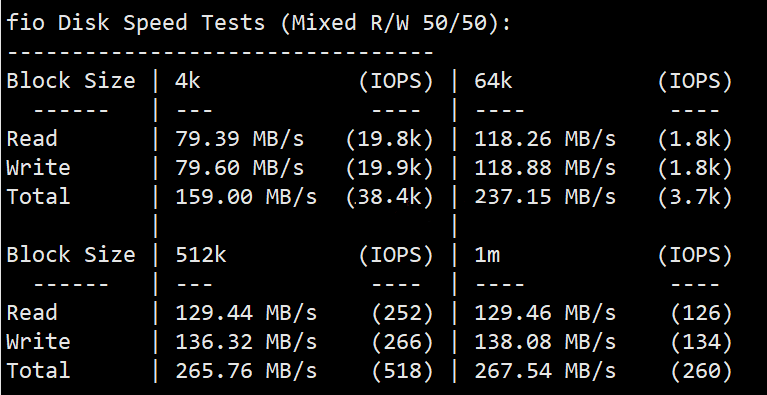Select the (19.8k) IOPS value
767x395 pixels.
pyautogui.click(x=389, y=139)
